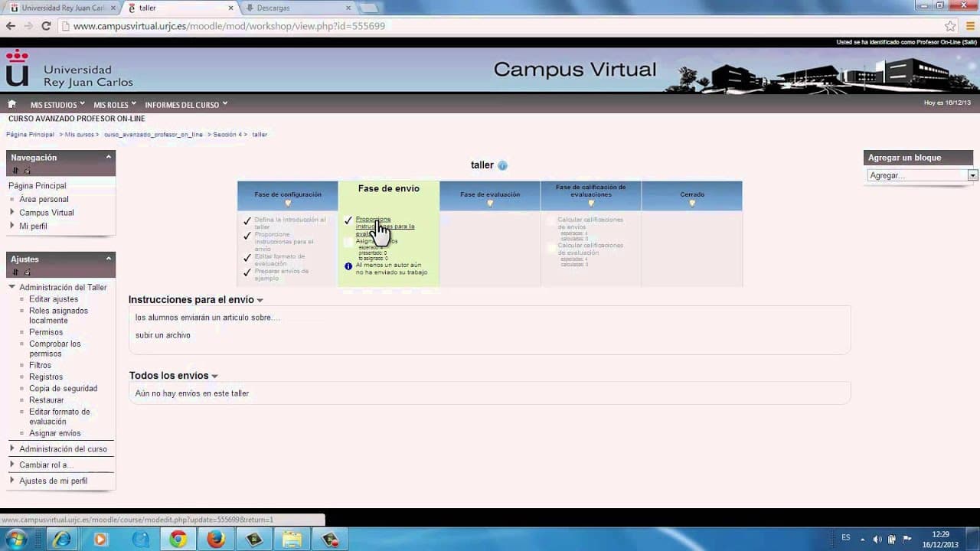This screenshot has width=980, height=551.
Task: Open Windows Explorer folder taskbar icon
Action: pos(292,540)
